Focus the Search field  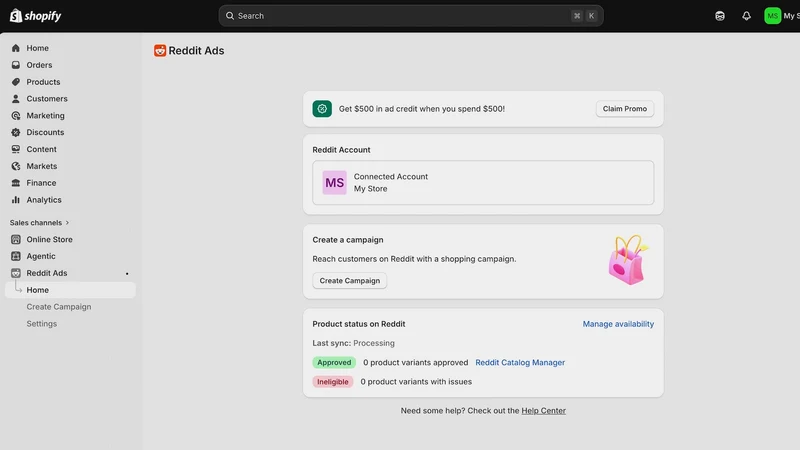[411, 16]
